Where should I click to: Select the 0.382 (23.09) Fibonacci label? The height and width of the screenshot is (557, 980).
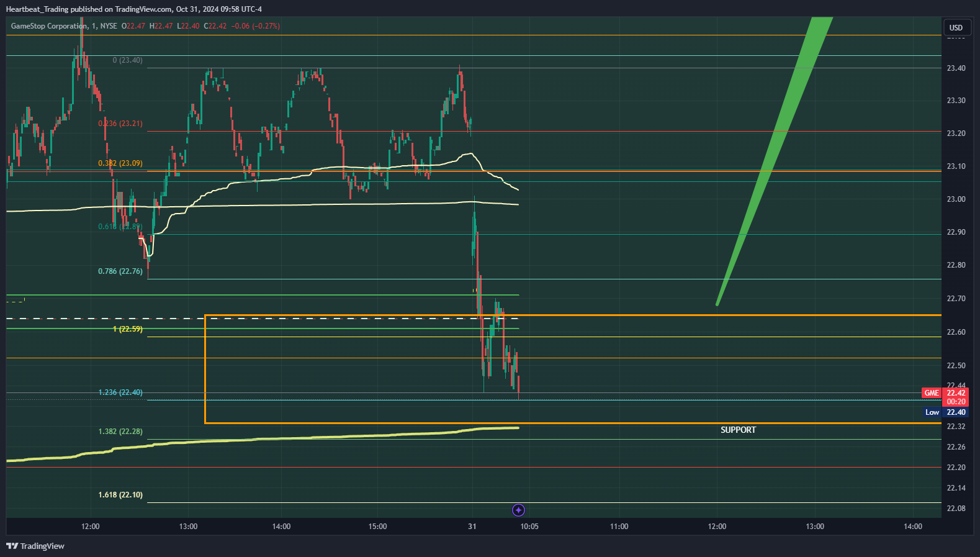[x=120, y=163]
